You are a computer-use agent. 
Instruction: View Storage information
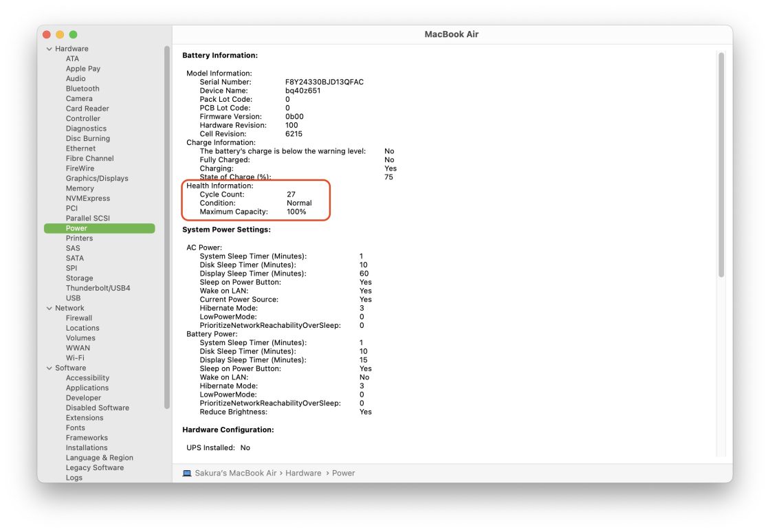click(x=80, y=278)
